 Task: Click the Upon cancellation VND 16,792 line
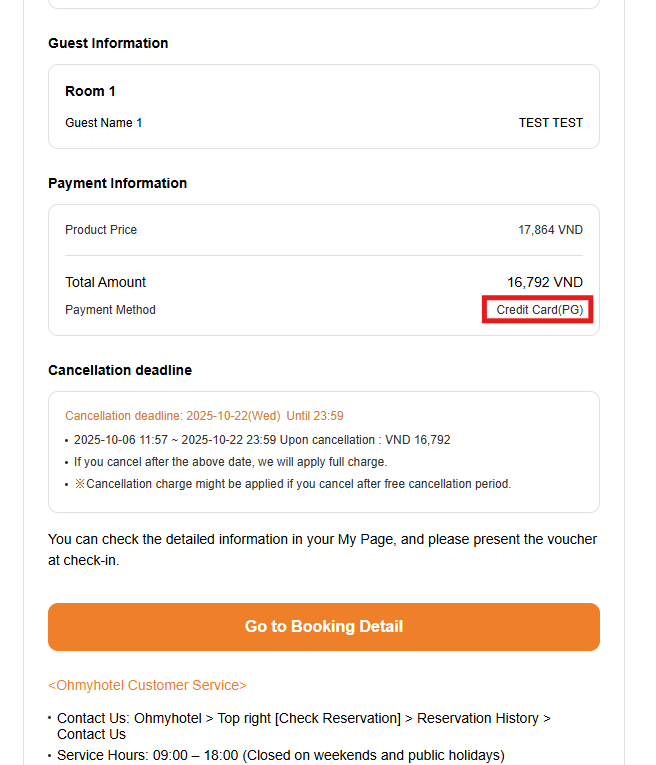point(262,440)
